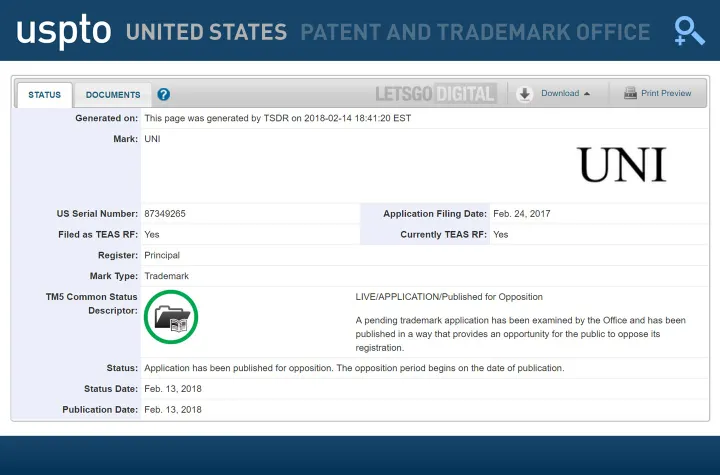
Task: Open the DOCUMENTS tab
Action: point(113,95)
